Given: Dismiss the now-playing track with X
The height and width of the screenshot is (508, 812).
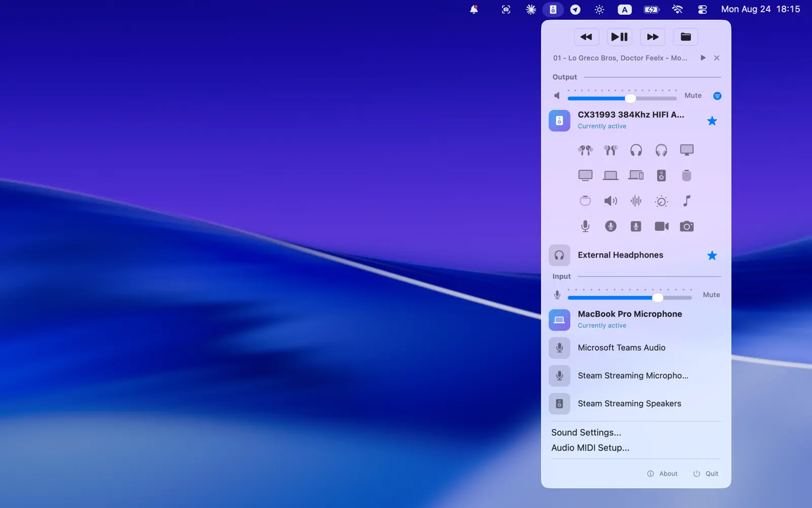Looking at the screenshot, I should click(717, 58).
